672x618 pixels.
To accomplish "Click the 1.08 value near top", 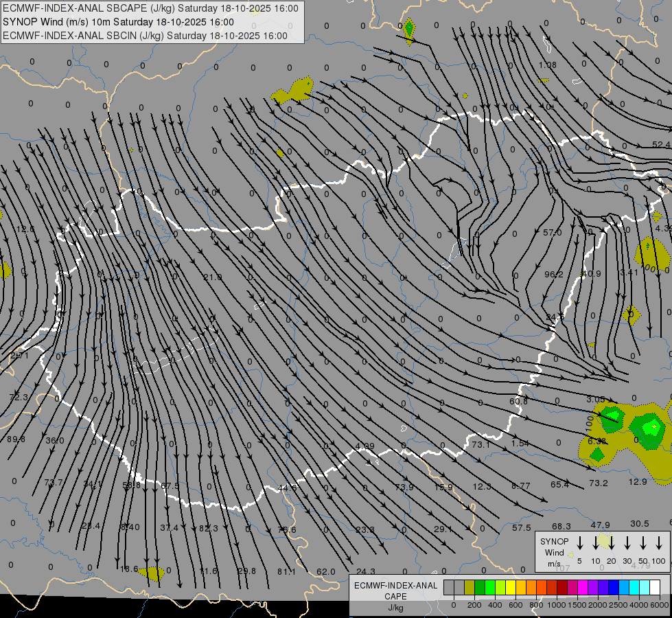I will (547, 65).
